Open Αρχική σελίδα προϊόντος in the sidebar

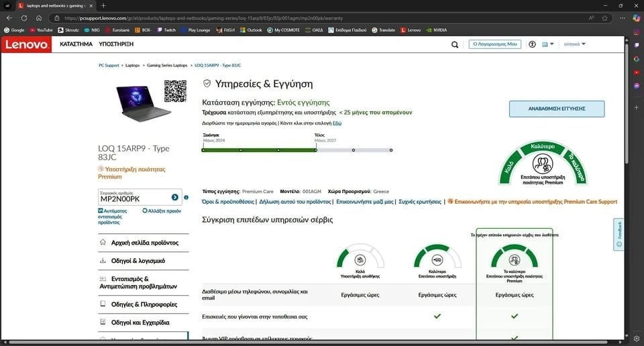click(x=144, y=243)
